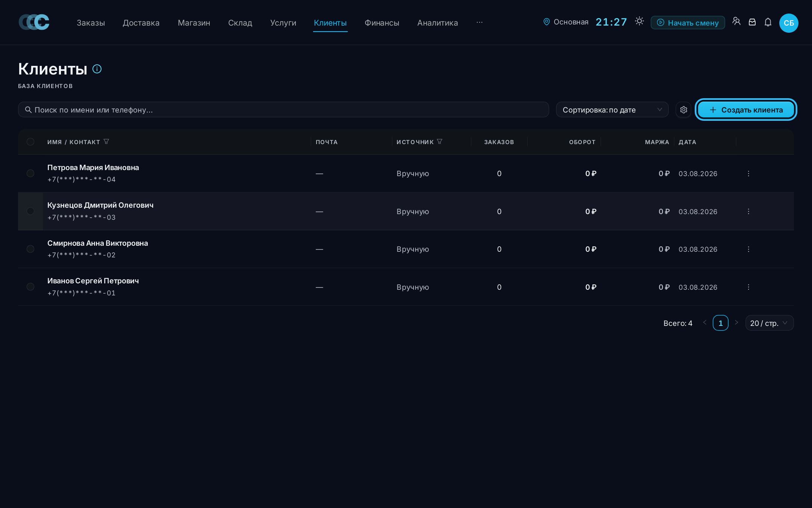Image resolution: width=812 pixels, height=508 pixels.
Task: Open the info icon beside Клиенты title
Action: (x=97, y=69)
